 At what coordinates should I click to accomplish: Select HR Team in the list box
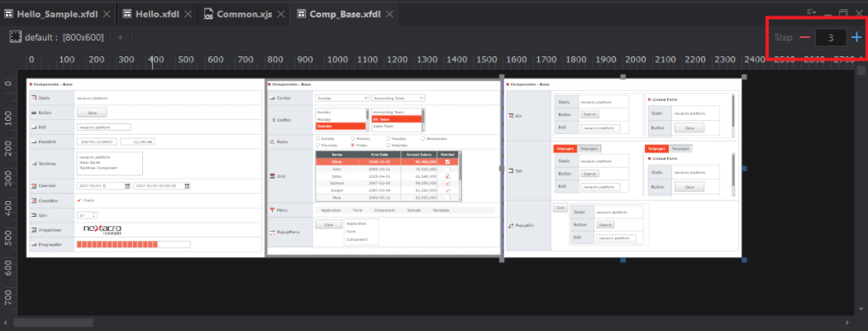396,118
